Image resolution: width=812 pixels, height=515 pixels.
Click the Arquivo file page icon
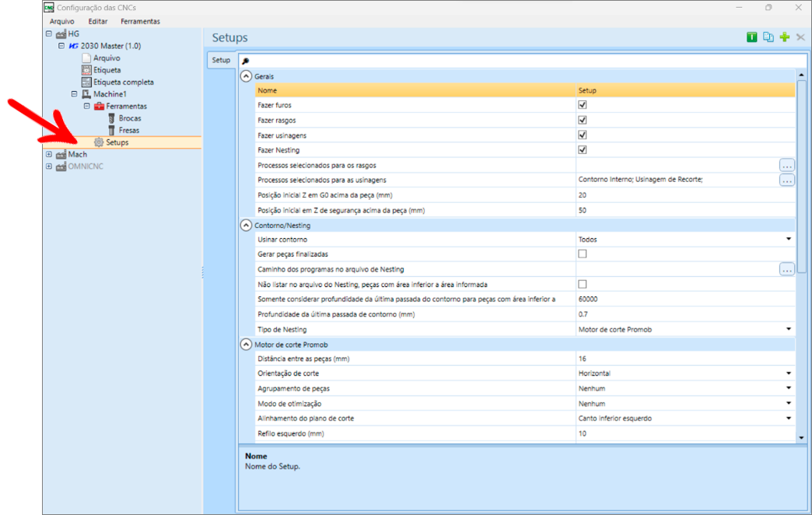[x=86, y=58]
